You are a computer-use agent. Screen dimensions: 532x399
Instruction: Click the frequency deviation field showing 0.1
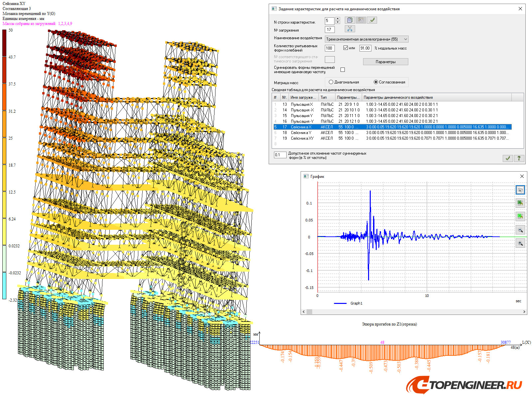[x=280, y=155]
